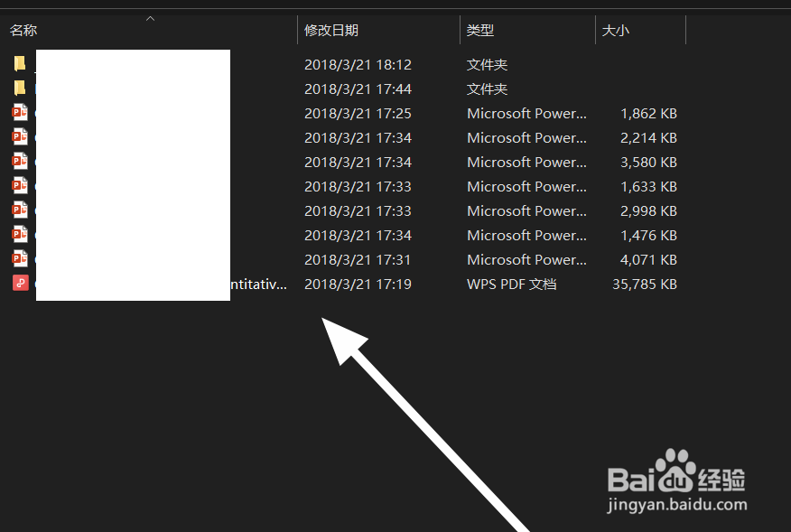Click the 文件夹 type in the 18:12 row

[x=487, y=65]
